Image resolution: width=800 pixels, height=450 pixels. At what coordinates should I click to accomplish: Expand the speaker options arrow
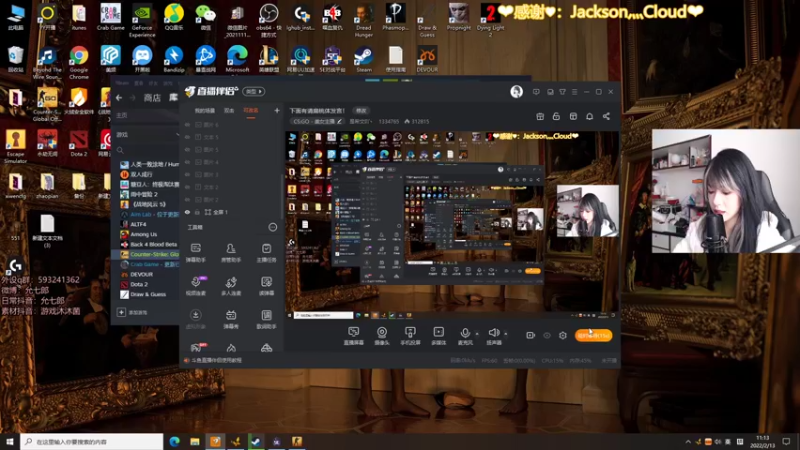click(506, 334)
